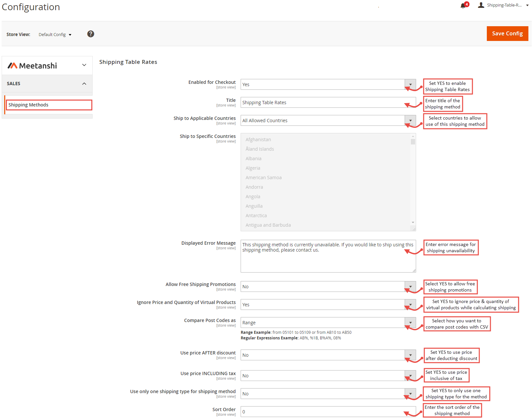Open the Ship to Applicable Countries dropdown

328,120
